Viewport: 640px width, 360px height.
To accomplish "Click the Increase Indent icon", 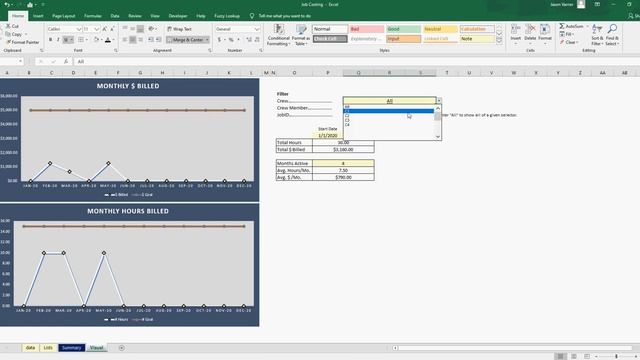I will pyautogui.click(x=158, y=40).
